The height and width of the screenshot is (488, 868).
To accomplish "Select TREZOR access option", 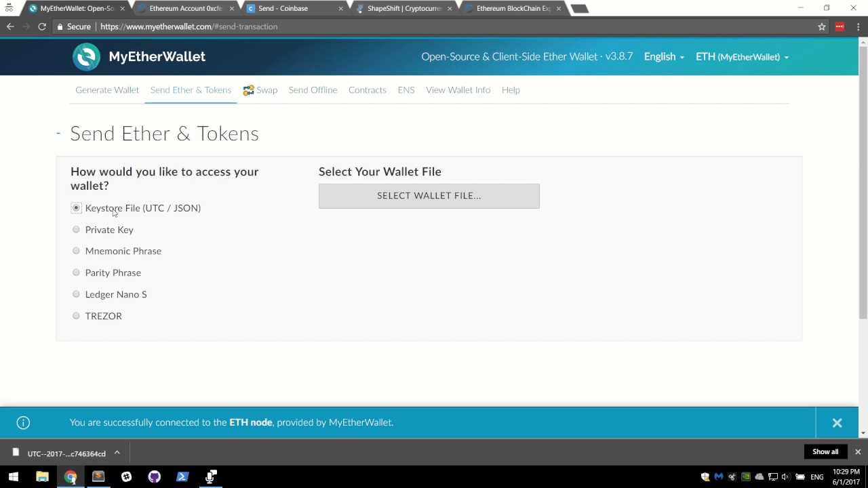I will (x=76, y=316).
